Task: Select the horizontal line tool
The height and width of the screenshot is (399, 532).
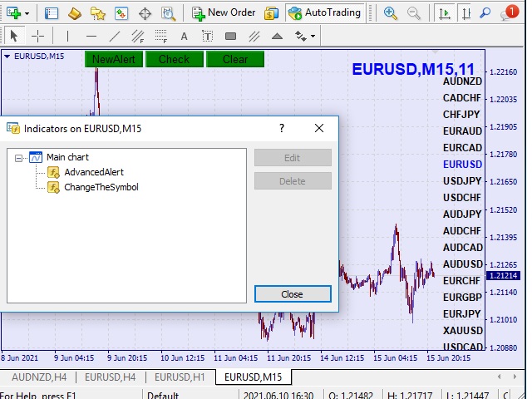Action: tap(91, 37)
